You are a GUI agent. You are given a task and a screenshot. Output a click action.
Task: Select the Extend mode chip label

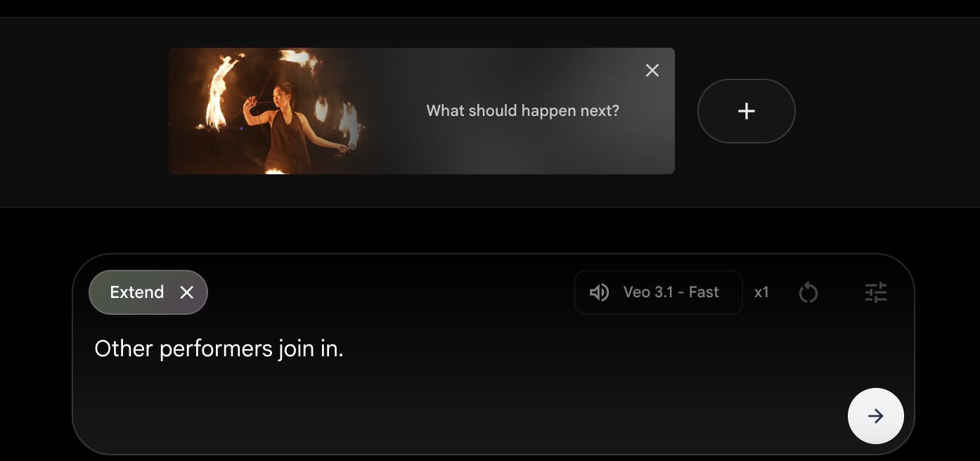coord(137,292)
